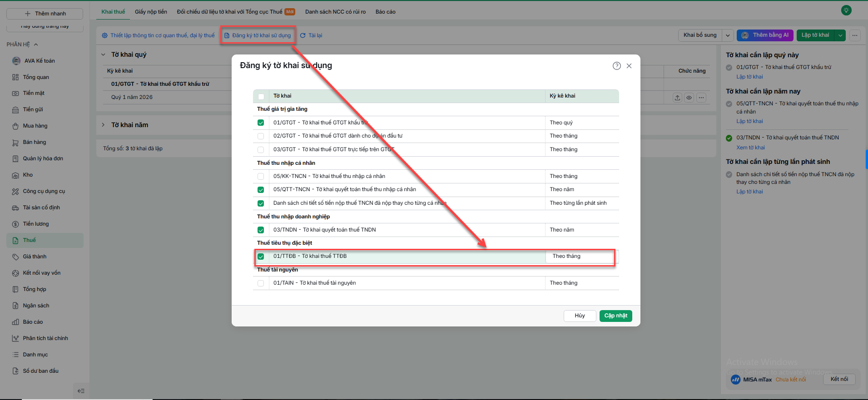Toggle the select-all checkbox in table header
Screen dimensions: 868x400
point(261,96)
